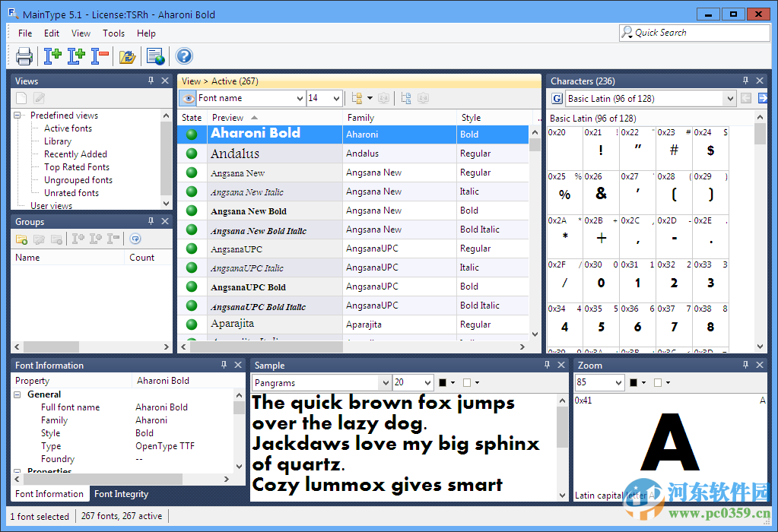Toggle the green state of Andalus

pos(192,154)
